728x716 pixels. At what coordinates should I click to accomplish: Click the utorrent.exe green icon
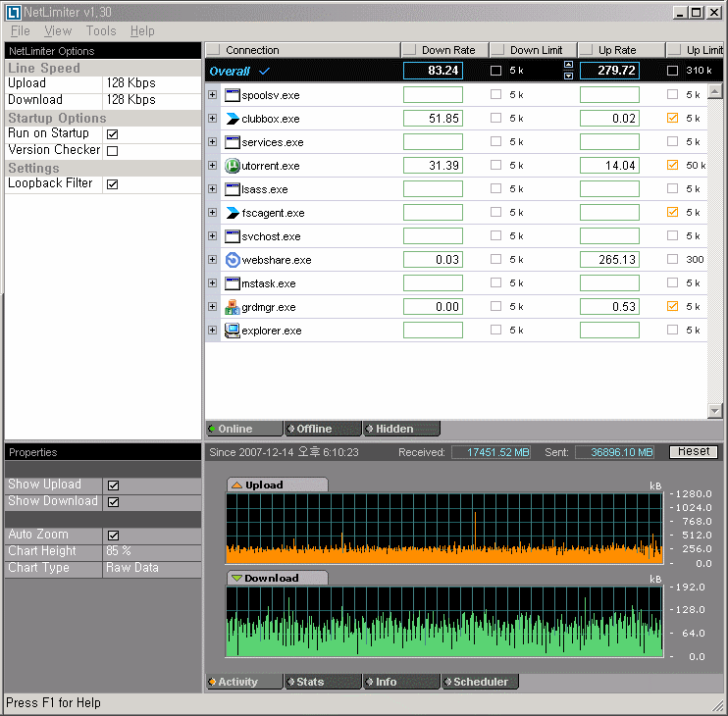232,166
